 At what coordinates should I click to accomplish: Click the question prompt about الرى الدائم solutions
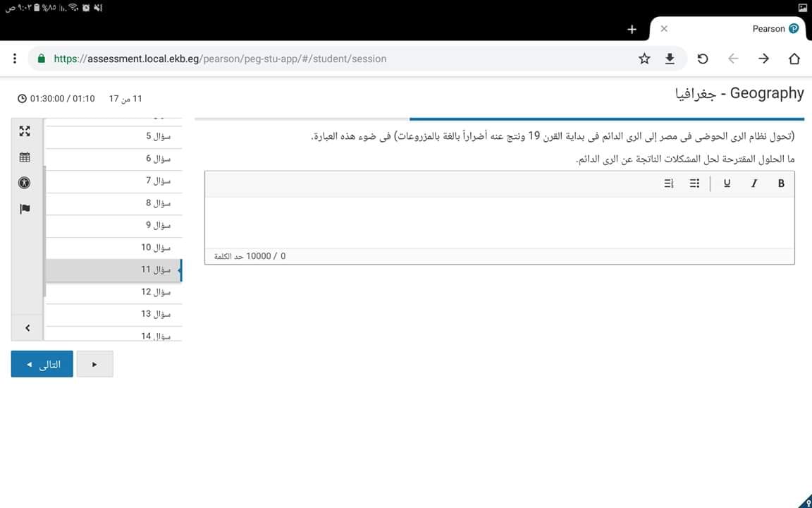point(685,159)
